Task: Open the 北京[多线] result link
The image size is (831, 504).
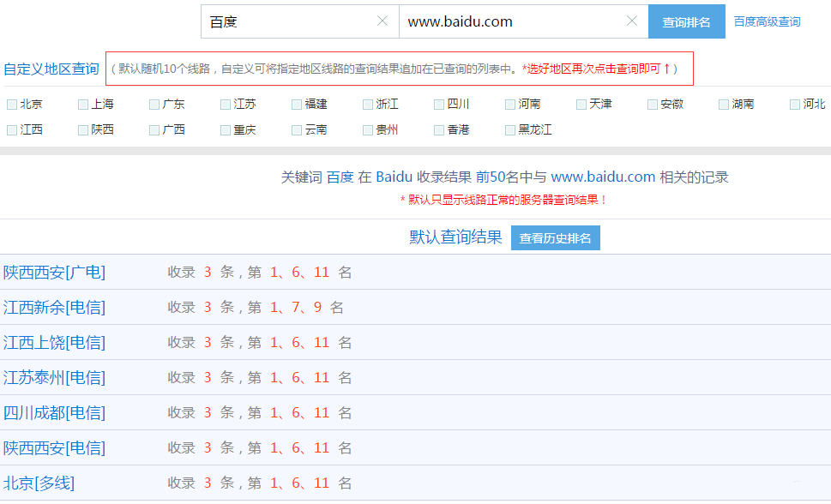Action: (39, 483)
